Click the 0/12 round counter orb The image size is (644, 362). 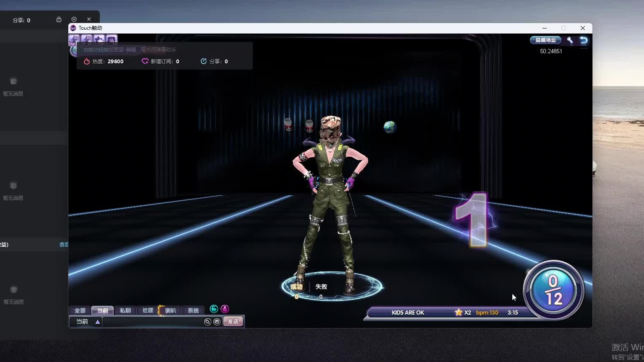coord(553,290)
